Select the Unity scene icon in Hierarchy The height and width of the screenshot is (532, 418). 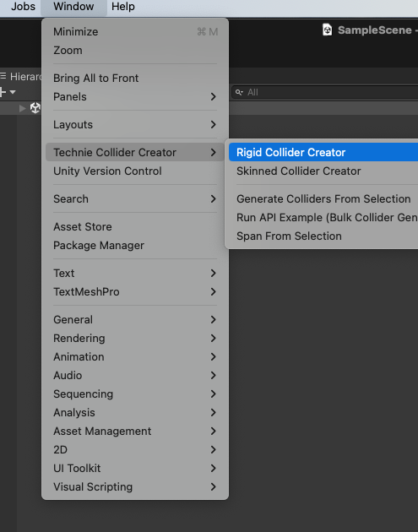point(35,108)
